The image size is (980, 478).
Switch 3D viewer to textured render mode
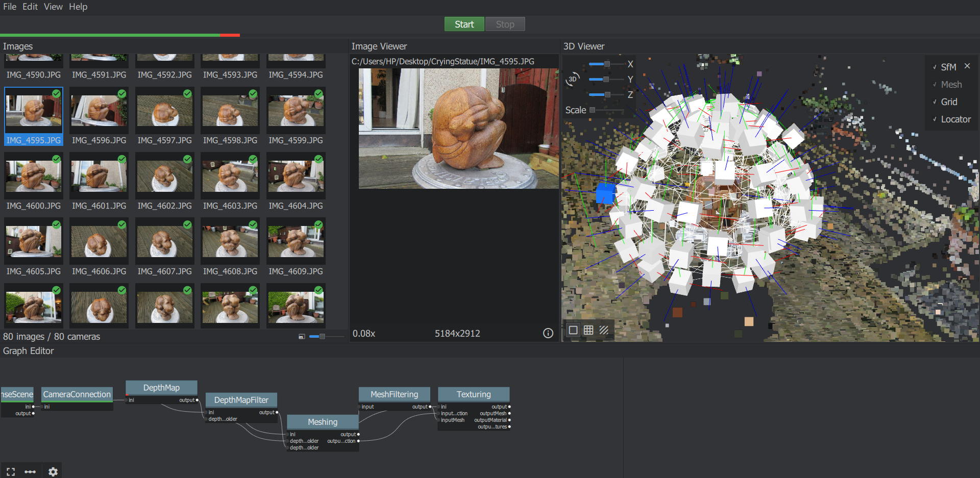(x=604, y=330)
